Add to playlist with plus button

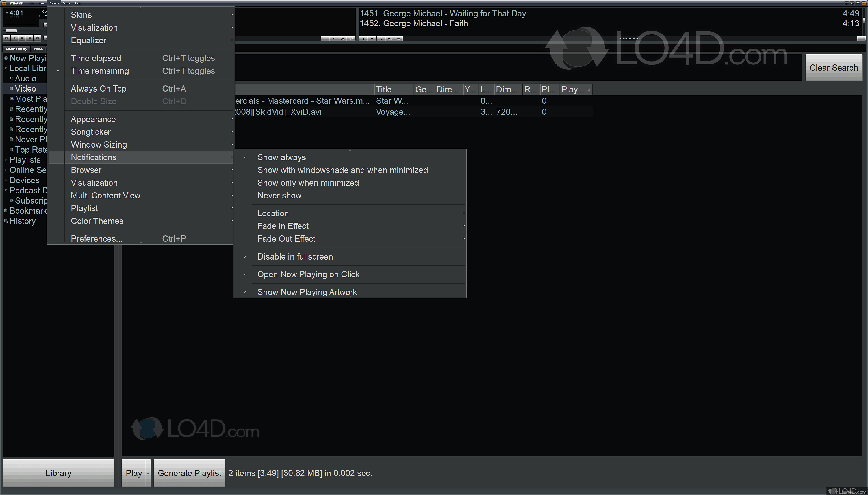point(364,38)
